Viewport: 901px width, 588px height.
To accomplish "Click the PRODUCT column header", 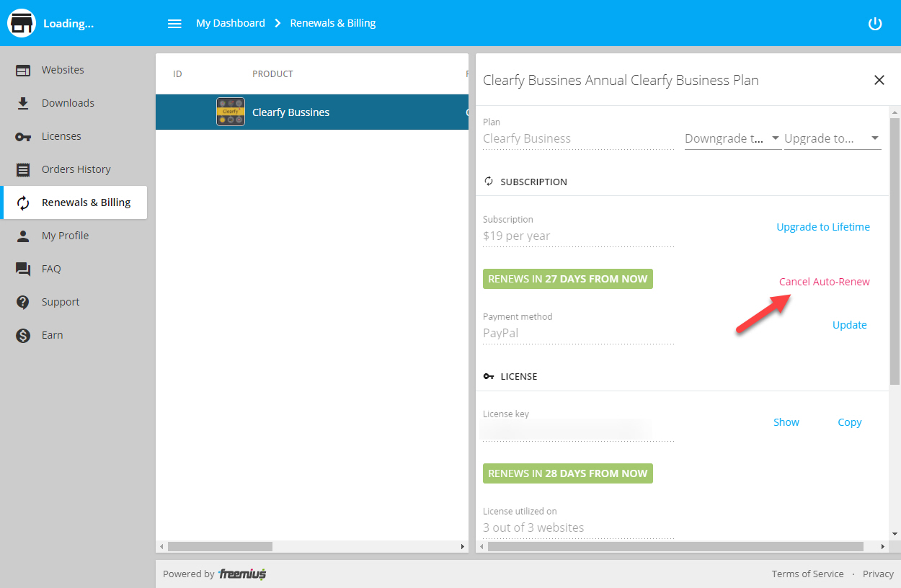I will click(x=272, y=74).
